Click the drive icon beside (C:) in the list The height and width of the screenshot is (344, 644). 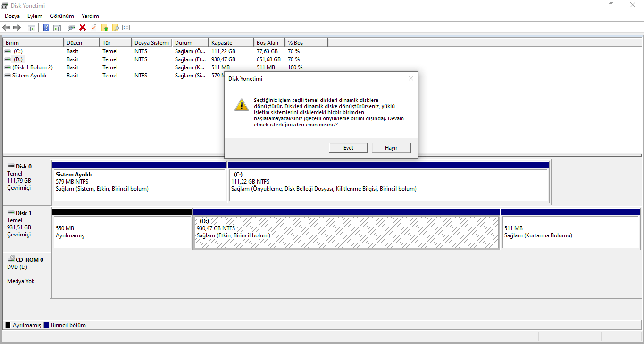[x=8, y=51]
